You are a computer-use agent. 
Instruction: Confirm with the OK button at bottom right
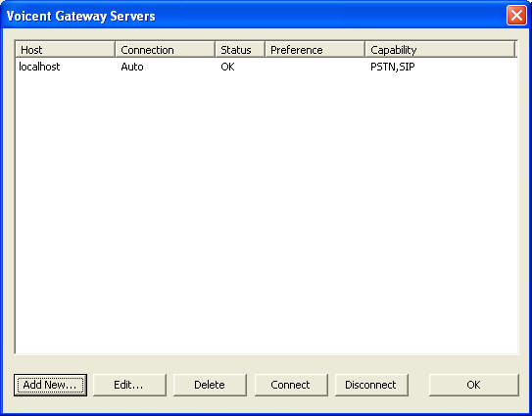[473, 385]
